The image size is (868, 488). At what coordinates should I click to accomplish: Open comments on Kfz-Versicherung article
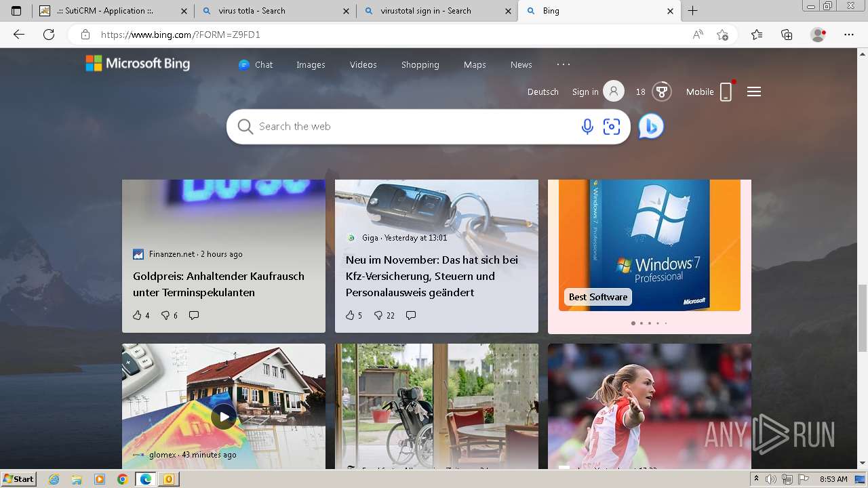tap(410, 315)
